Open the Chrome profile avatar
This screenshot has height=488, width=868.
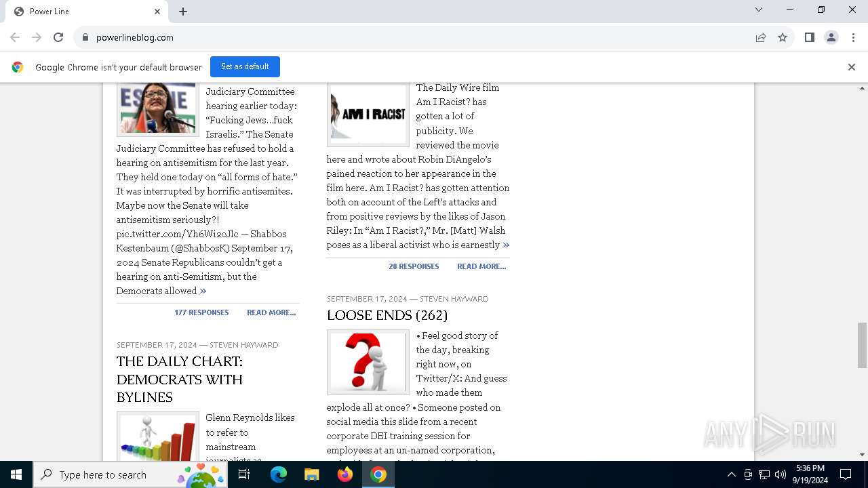[831, 37]
